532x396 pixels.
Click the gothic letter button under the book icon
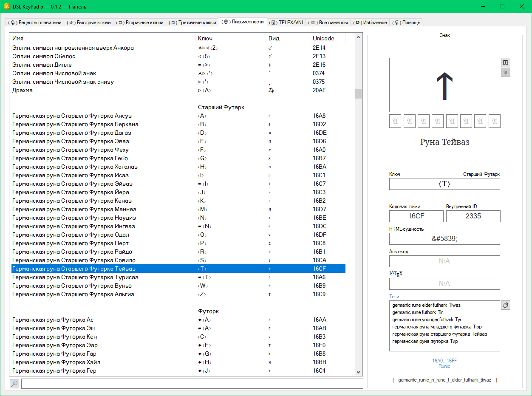505,73
